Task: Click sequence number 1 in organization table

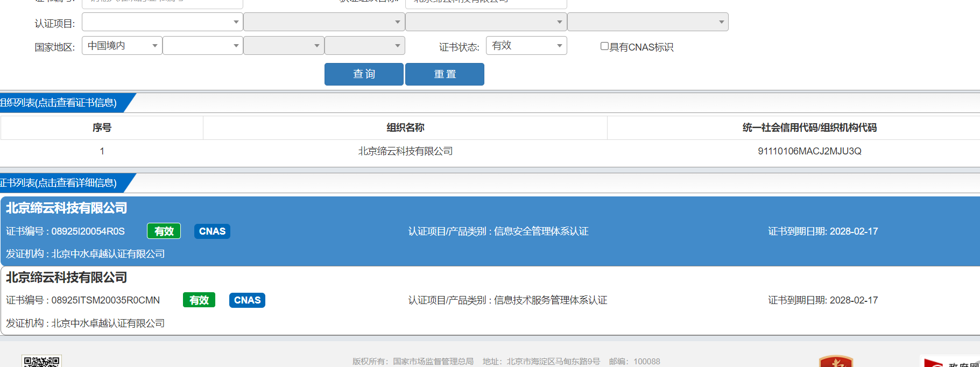Action: pos(102,151)
